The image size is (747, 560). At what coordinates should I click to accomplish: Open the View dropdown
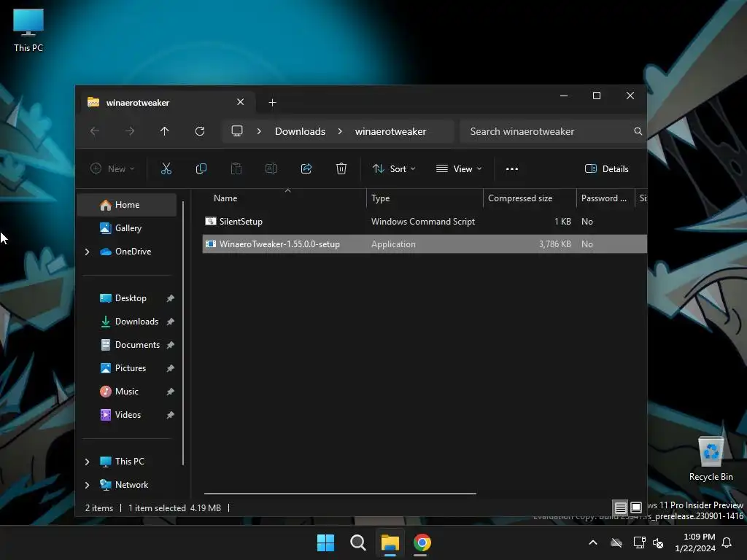pos(459,169)
